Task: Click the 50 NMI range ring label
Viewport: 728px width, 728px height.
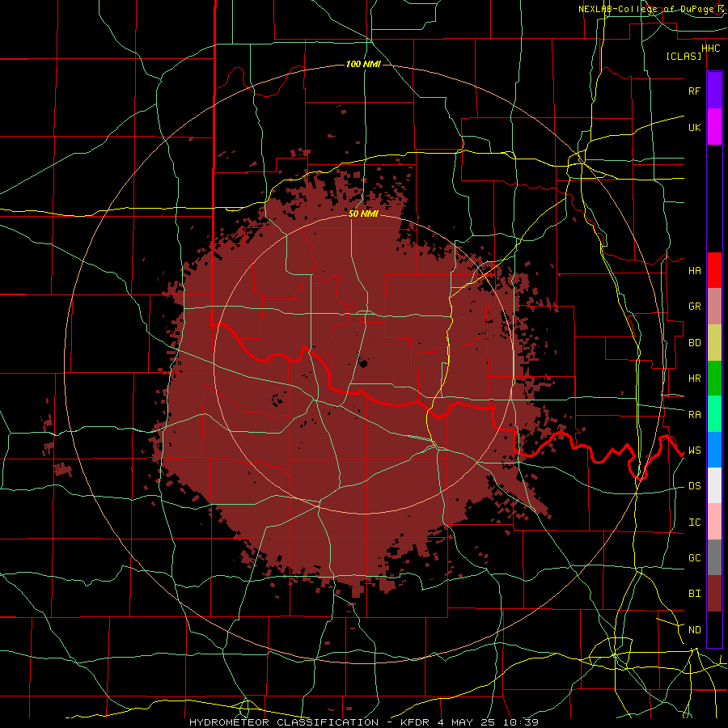Action: point(363,214)
